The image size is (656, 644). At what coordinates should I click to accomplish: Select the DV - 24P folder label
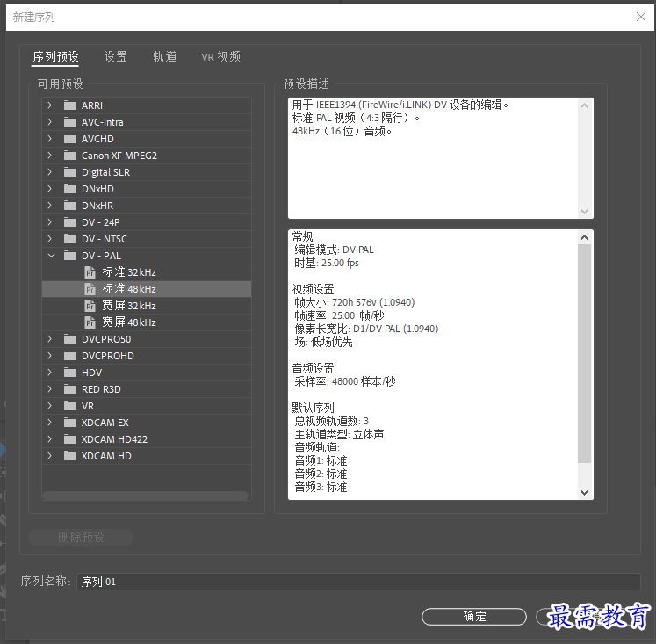pyautogui.click(x=101, y=222)
